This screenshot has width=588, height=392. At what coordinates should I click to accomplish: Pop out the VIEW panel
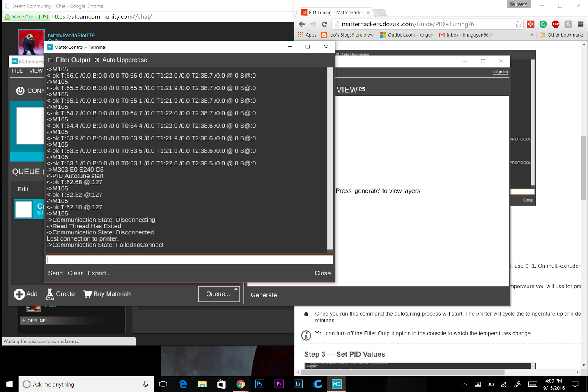[x=362, y=89]
